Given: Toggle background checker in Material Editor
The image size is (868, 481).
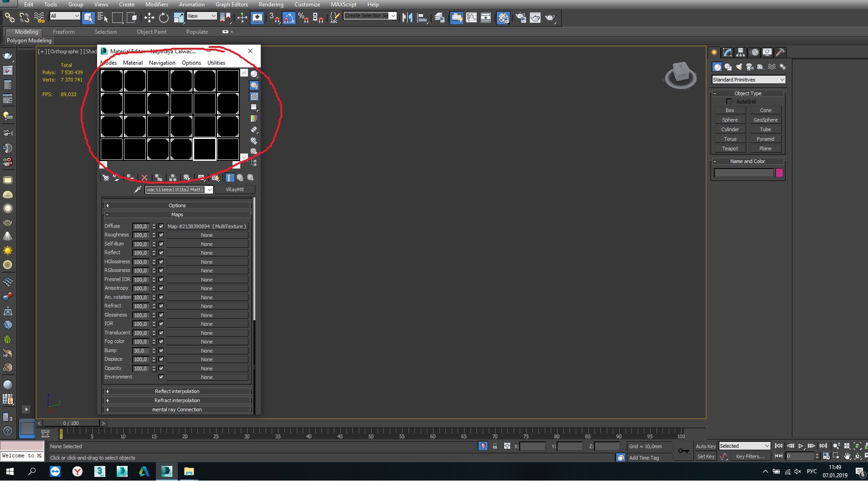Looking at the screenshot, I should pos(254,97).
